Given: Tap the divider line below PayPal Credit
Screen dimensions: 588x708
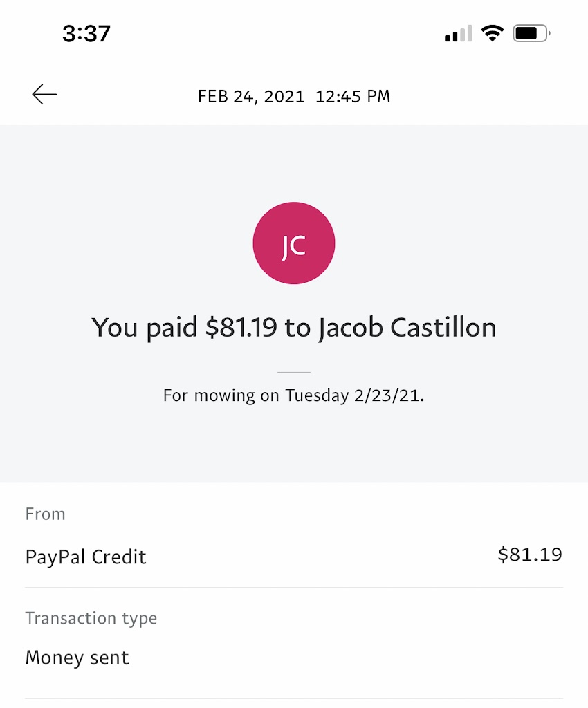Looking at the screenshot, I should pyautogui.click(x=294, y=588).
